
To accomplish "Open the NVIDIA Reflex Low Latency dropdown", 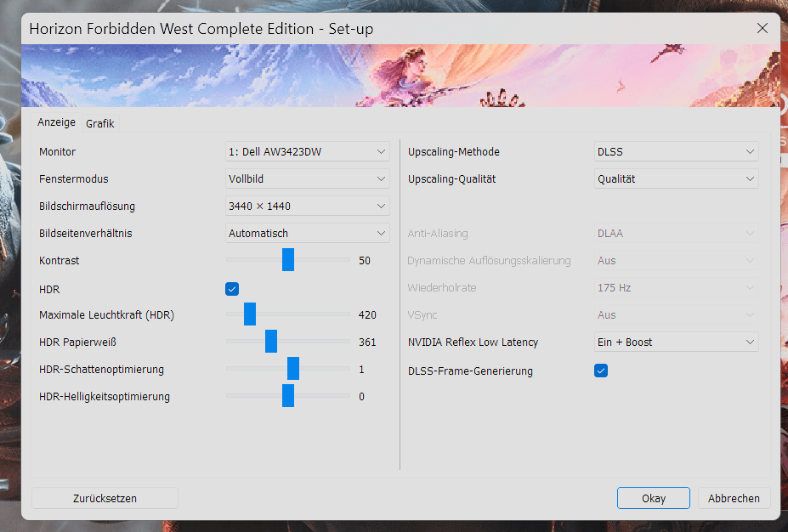I will pos(676,342).
